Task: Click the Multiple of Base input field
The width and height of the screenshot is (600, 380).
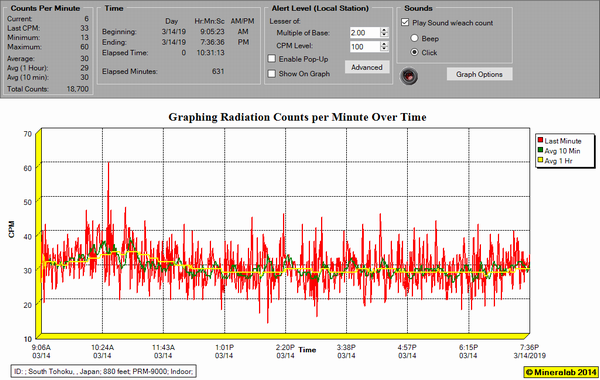Action: 365,33
